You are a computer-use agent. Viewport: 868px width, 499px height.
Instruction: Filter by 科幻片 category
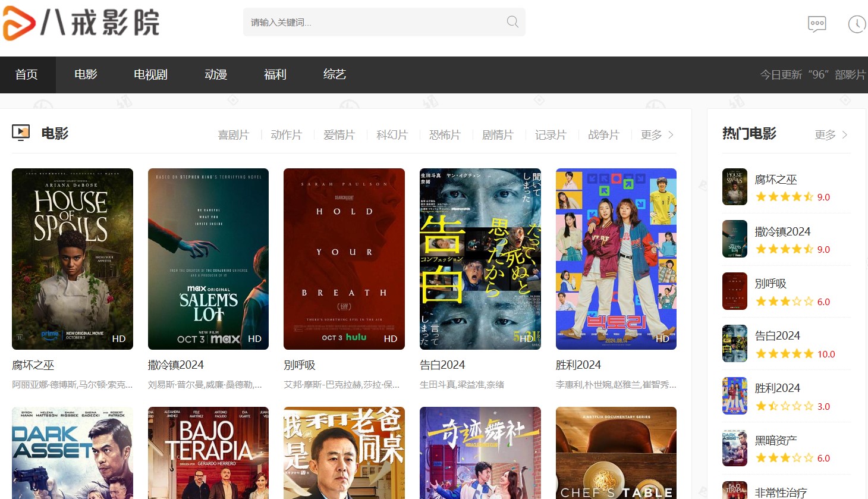click(392, 135)
